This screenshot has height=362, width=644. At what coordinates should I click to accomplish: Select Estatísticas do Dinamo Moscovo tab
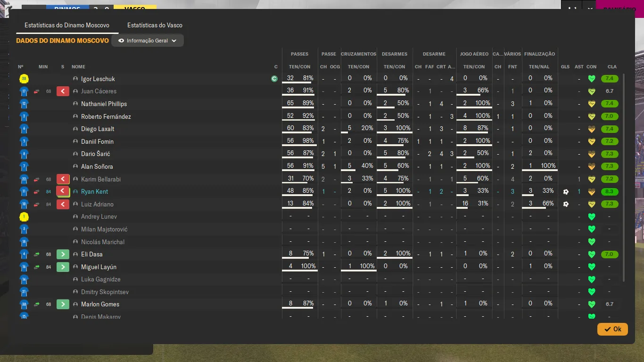pyautogui.click(x=67, y=25)
